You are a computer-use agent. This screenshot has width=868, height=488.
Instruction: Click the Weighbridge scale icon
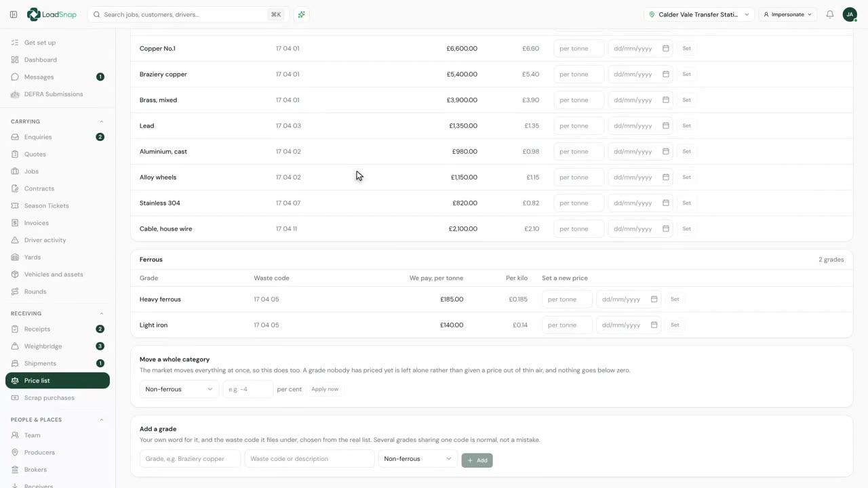[15, 346]
